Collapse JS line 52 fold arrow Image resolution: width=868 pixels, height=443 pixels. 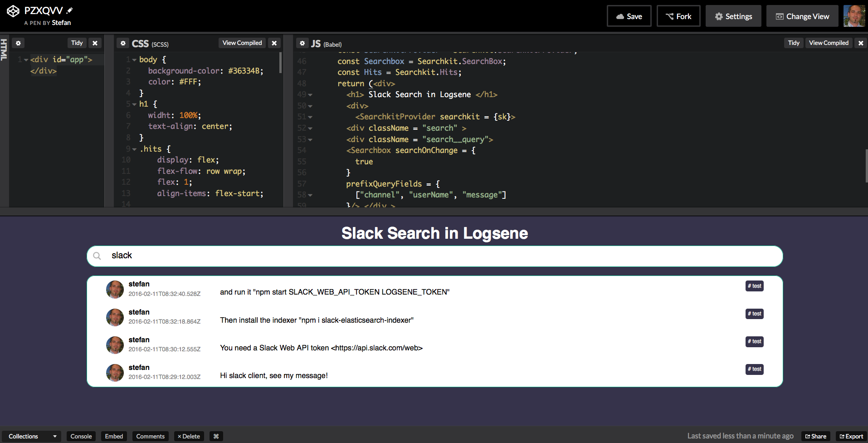tap(310, 128)
